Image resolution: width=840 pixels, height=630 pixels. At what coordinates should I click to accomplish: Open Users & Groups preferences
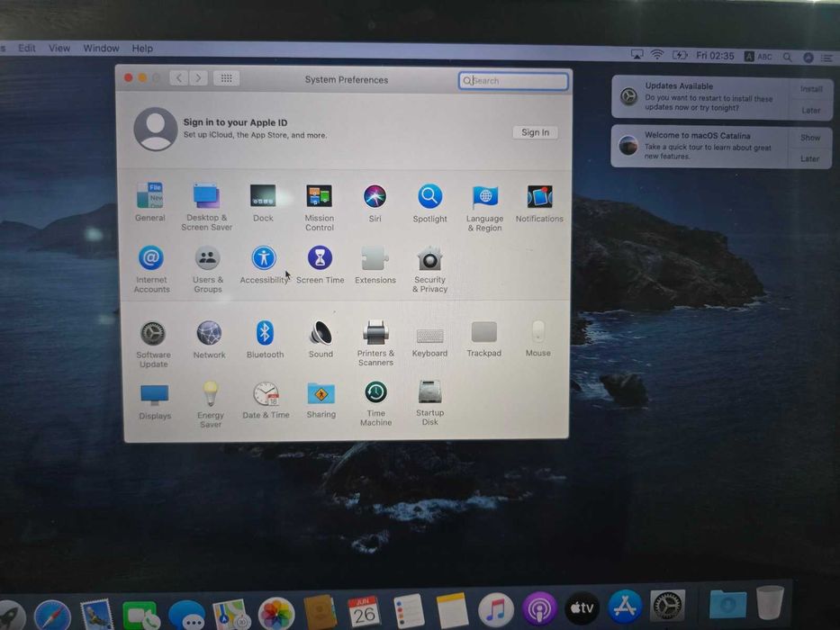pyautogui.click(x=207, y=269)
